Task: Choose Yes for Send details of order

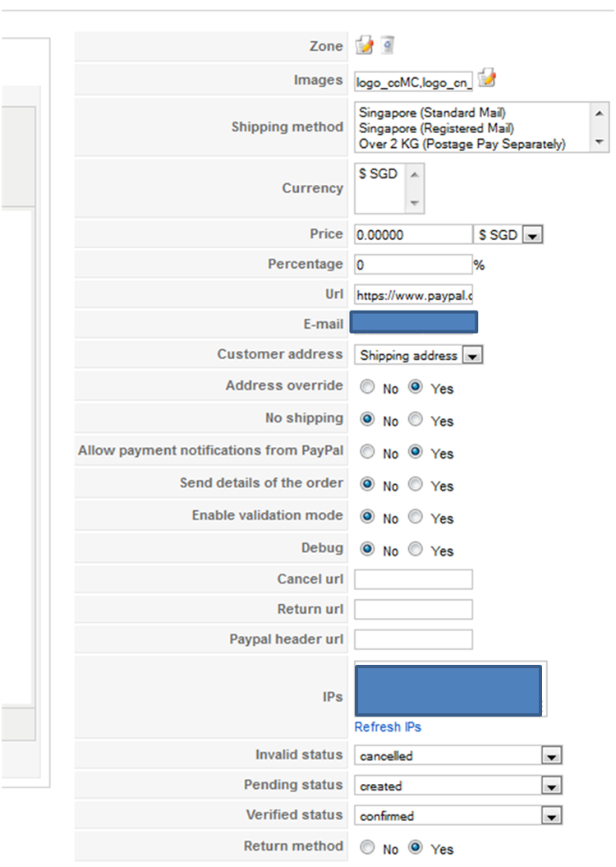Action: tap(416, 484)
